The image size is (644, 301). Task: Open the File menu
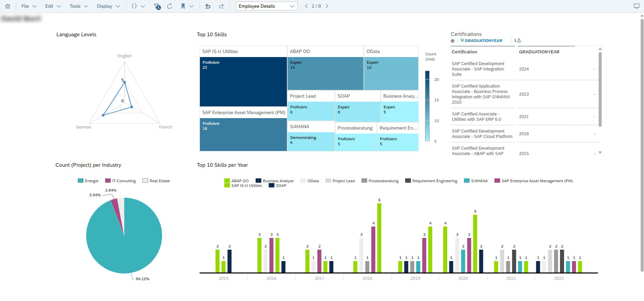click(x=29, y=6)
